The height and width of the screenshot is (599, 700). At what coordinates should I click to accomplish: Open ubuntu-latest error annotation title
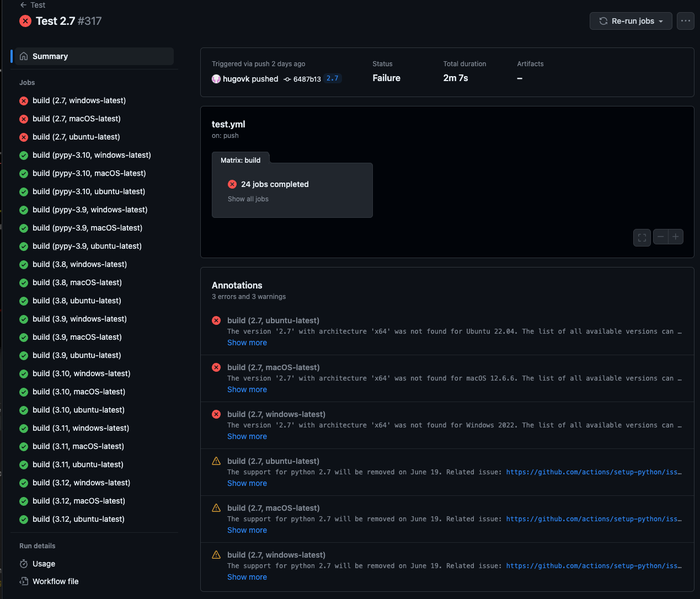(x=273, y=320)
